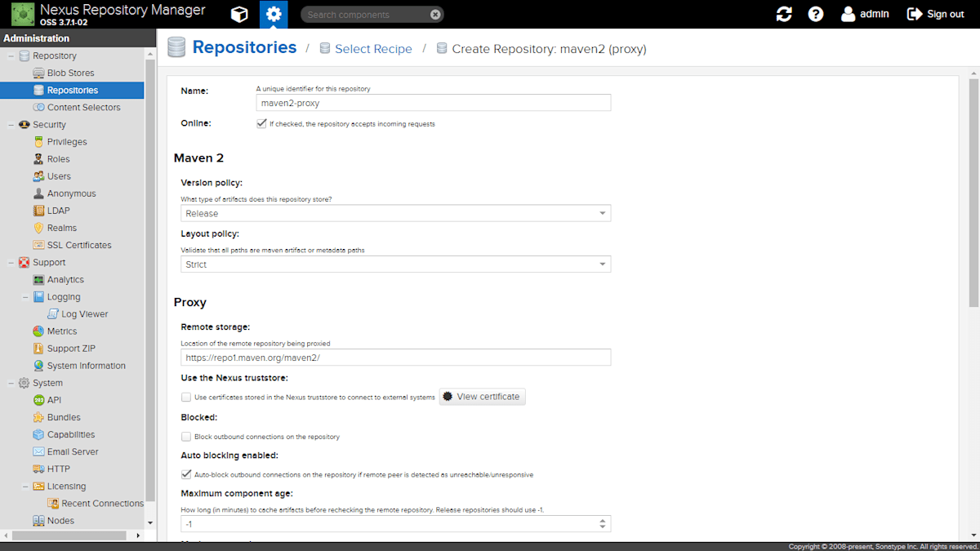Click the LDAP book icon
The height and width of the screenshot is (551, 980).
38,211
